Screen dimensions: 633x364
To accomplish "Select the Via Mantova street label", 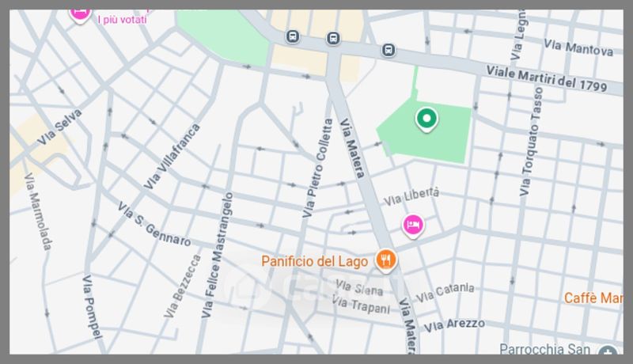I will (x=578, y=47).
